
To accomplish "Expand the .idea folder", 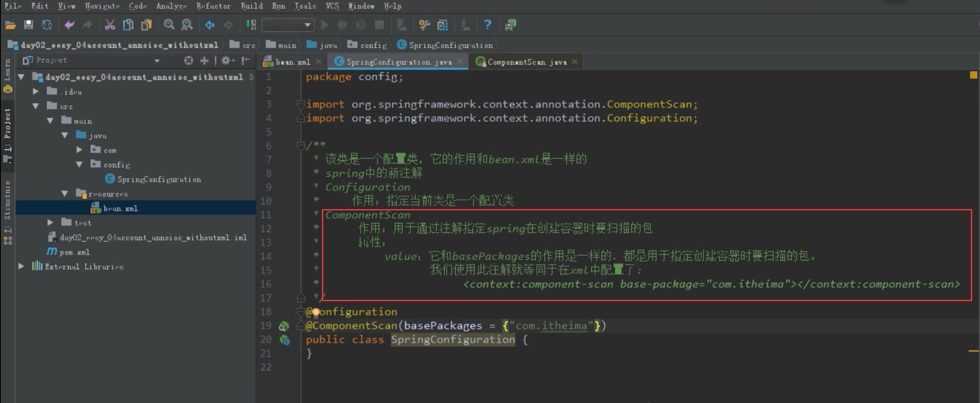I will (x=36, y=91).
